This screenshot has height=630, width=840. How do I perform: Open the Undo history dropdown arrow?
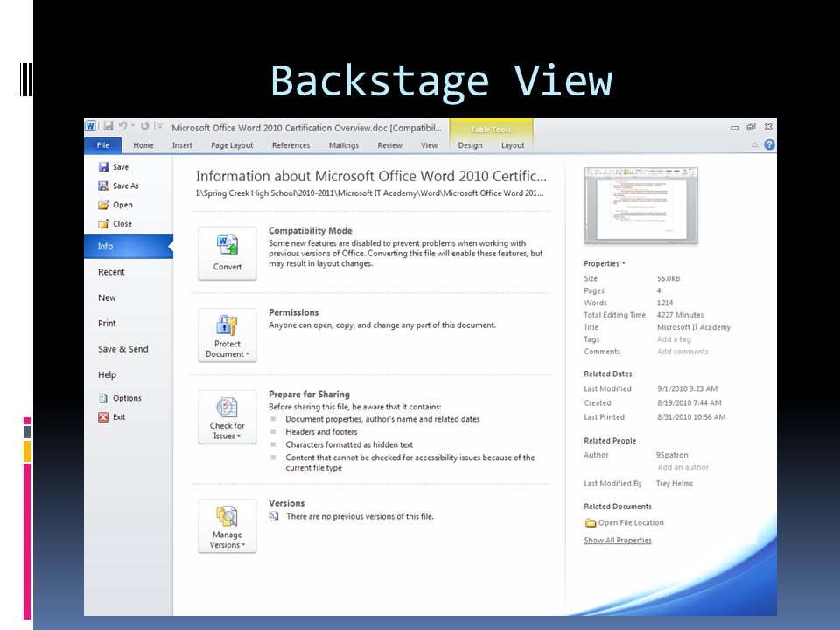133,126
